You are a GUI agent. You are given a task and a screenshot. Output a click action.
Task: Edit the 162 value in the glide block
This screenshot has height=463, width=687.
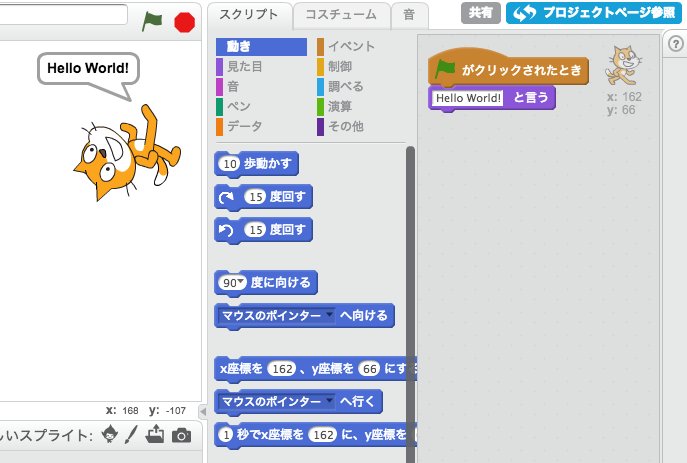coord(323,435)
